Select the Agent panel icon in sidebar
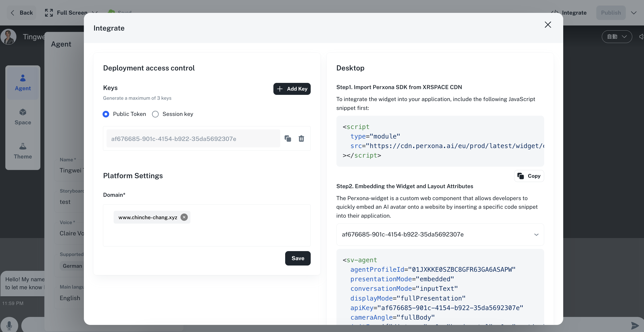The width and height of the screenshot is (644, 332). 23,82
